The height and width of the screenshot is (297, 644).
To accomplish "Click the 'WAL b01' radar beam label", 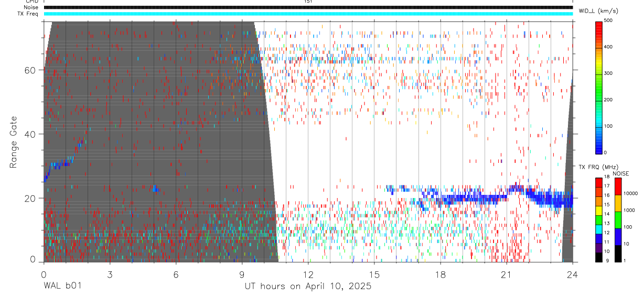I will point(62,286).
